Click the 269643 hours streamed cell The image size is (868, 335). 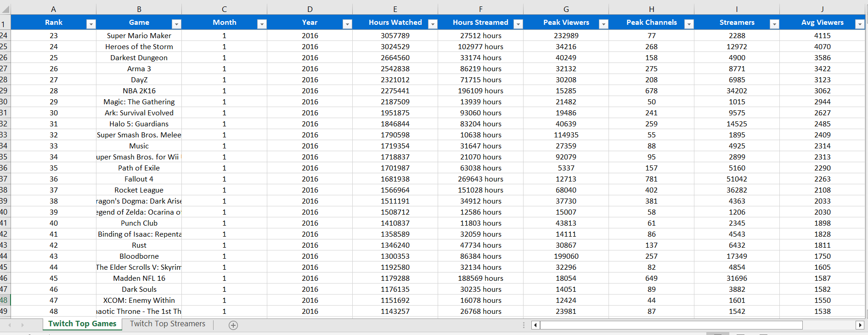480,179
